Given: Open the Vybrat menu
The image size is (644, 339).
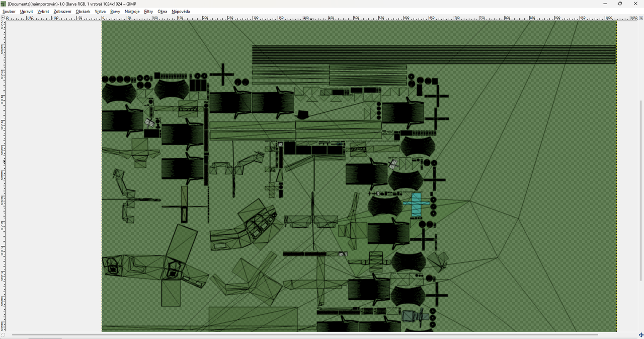Looking at the screenshot, I should click(43, 11).
